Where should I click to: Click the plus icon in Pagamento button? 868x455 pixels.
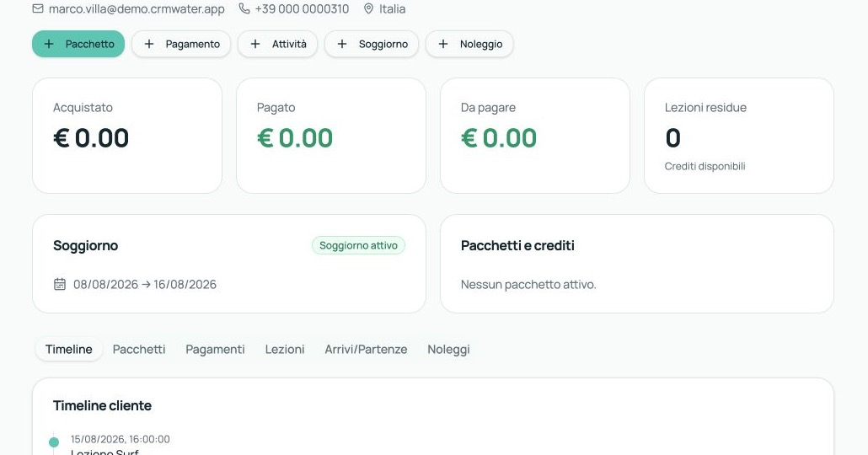(149, 44)
